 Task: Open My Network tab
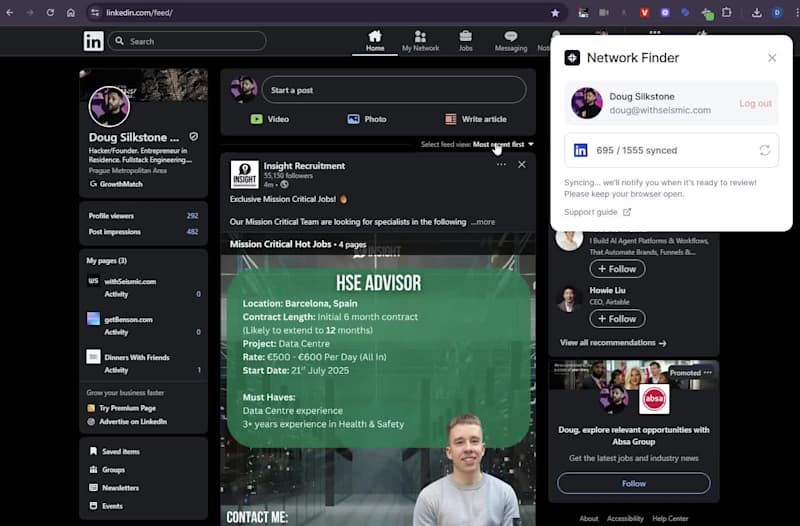[420, 41]
